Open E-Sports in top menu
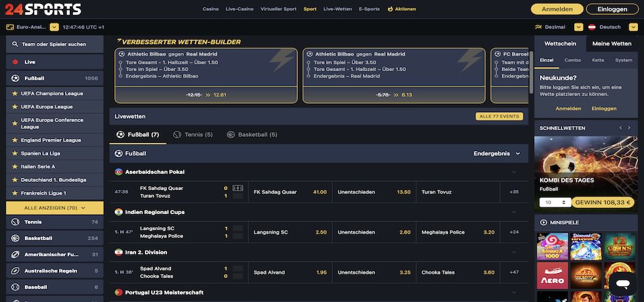Viewport: 644px width, 302px height. click(x=369, y=9)
